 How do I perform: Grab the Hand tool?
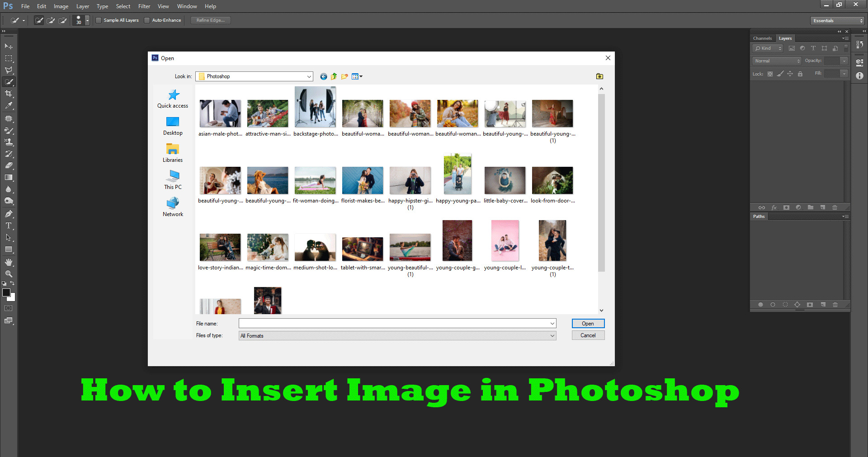pos(8,262)
